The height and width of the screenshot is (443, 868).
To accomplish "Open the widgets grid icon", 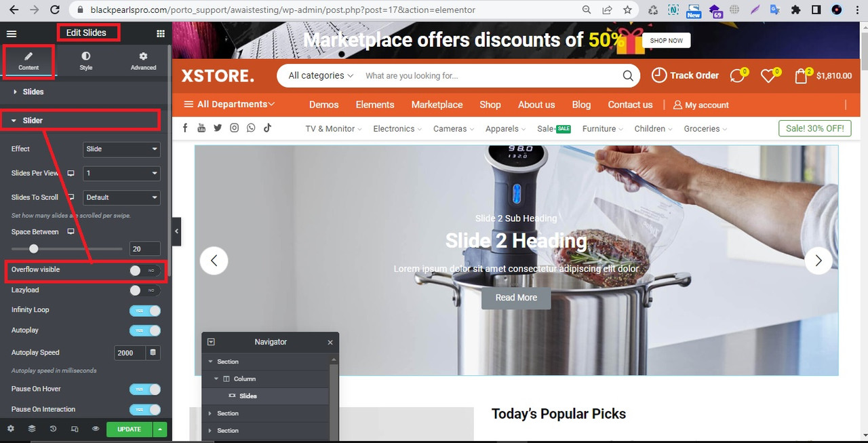I will [161, 33].
